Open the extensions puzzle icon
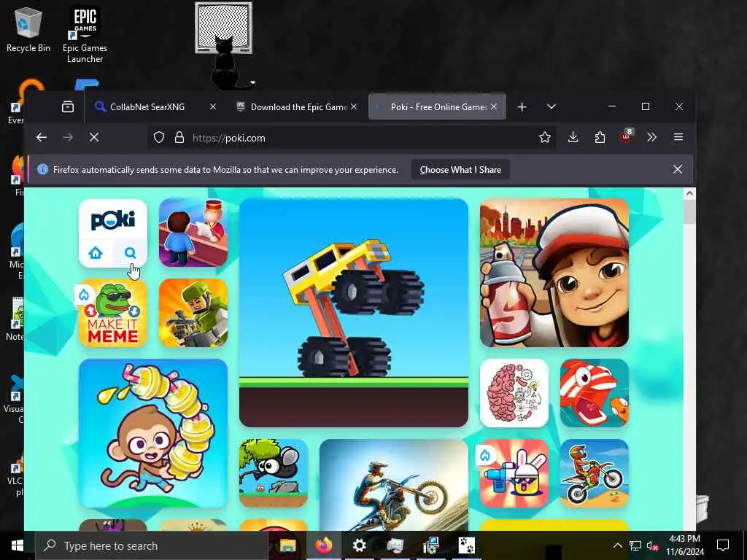Viewport: 747px width, 560px height. [x=600, y=138]
